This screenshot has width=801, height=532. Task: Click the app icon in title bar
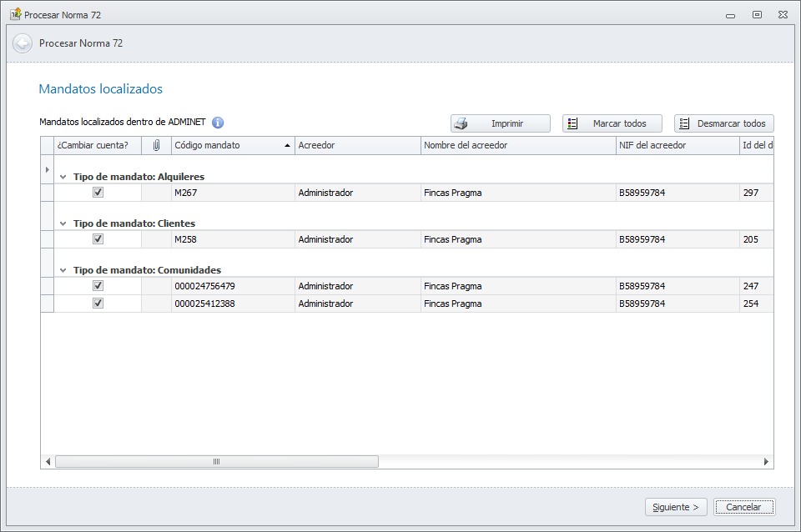click(x=14, y=14)
